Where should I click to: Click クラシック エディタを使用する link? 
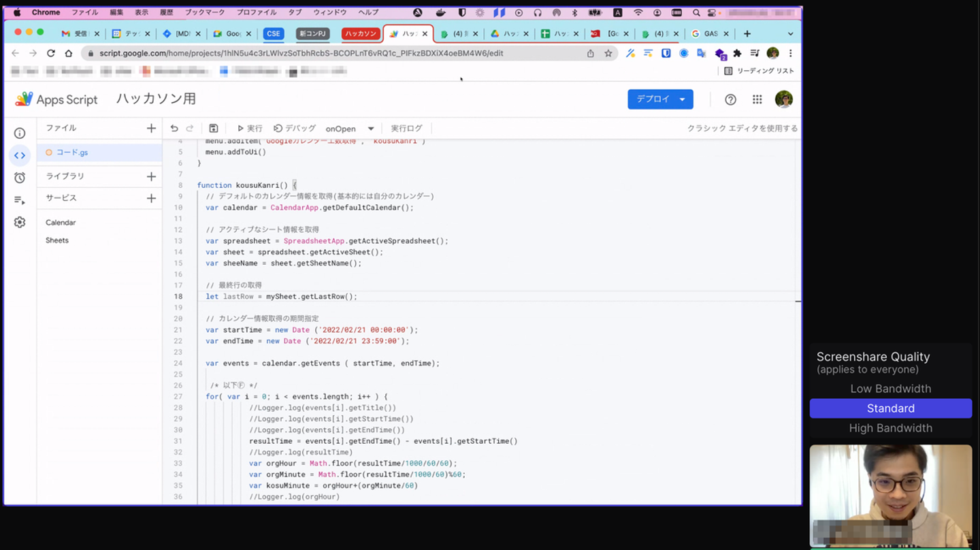(742, 129)
